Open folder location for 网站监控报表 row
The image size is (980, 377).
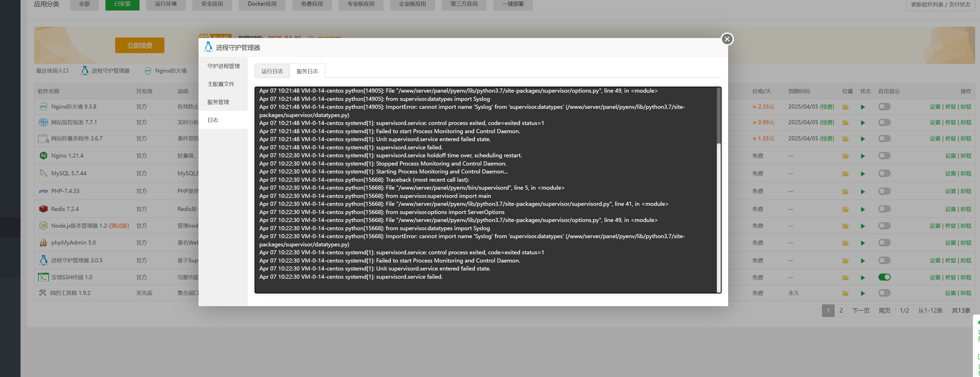tap(845, 123)
